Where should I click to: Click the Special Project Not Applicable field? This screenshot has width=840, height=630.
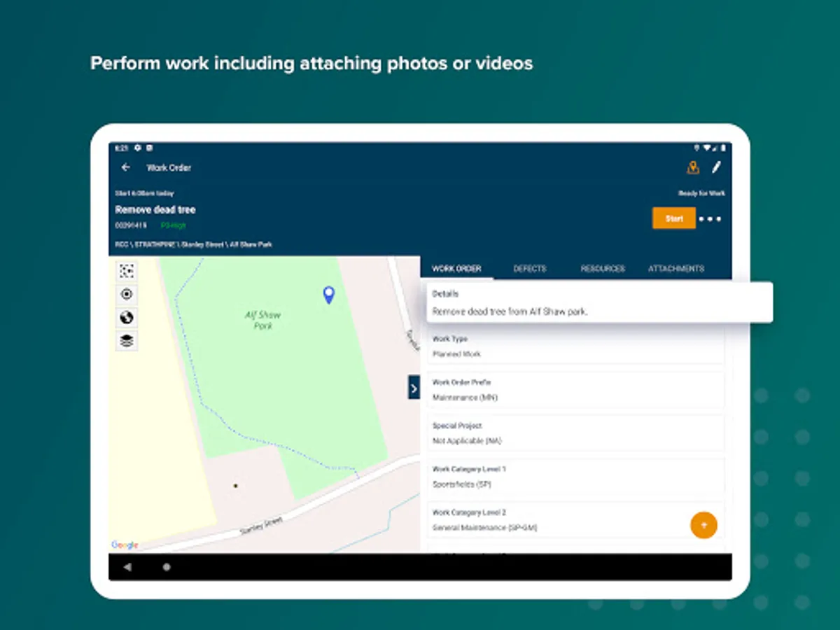575,433
